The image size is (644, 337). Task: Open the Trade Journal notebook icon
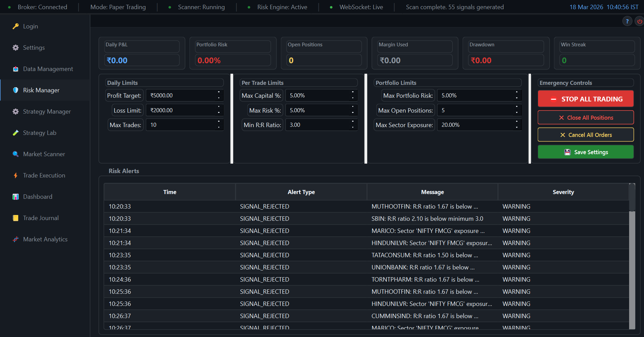click(16, 218)
